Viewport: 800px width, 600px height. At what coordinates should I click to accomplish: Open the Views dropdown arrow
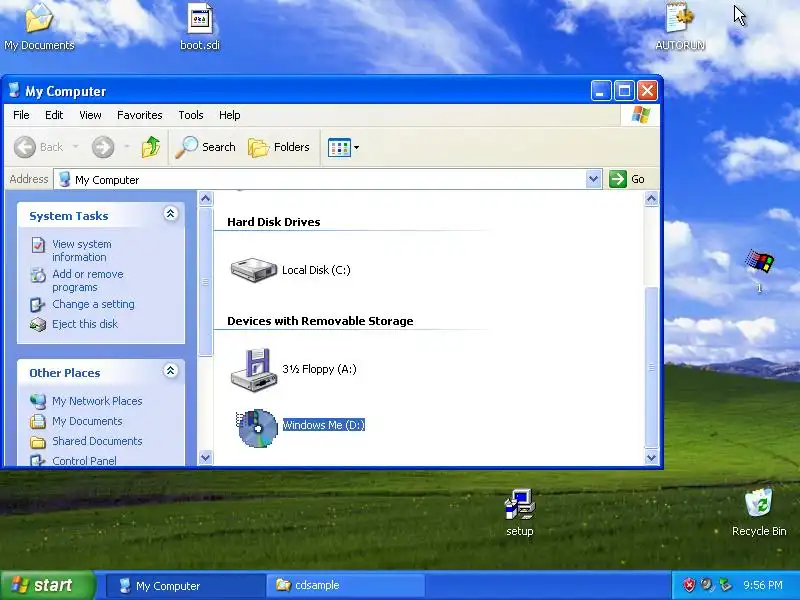(x=356, y=148)
